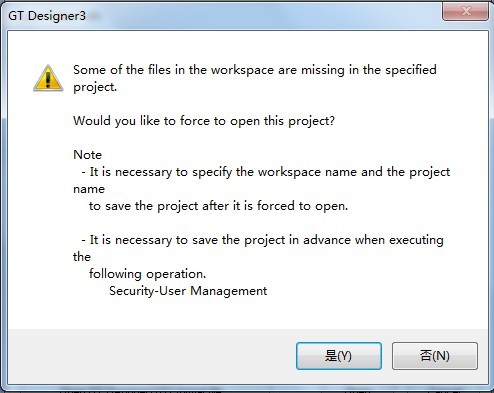Decline by clicking the 否(N) button
This screenshot has width=494, height=393.
[435, 356]
